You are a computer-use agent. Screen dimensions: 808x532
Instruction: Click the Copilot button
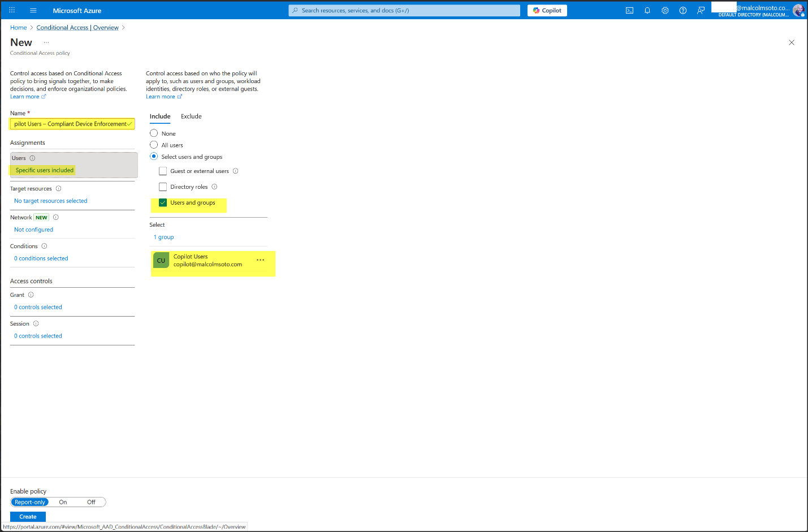point(547,11)
